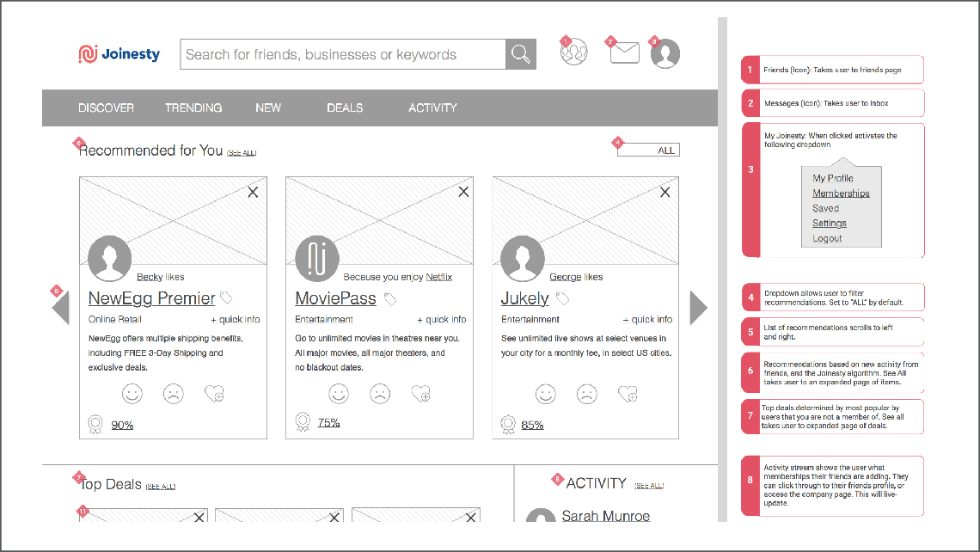The height and width of the screenshot is (552, 980).
Task: Click the tag icon beside MoviePass
Action: coord(390,299)
